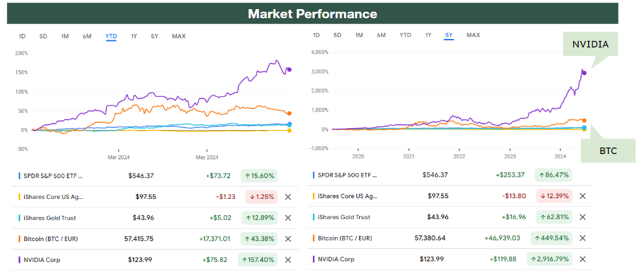Viewport: 644px width, 273px height.
Task: Click purple NVIDIA endpoint on left chart
Action: (289, 70)
